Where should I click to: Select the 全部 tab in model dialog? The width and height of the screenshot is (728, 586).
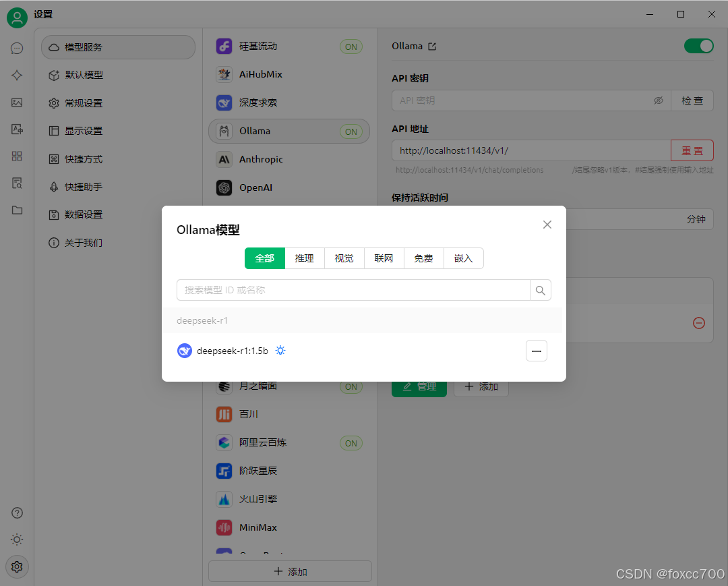click(x=265, y=258)
